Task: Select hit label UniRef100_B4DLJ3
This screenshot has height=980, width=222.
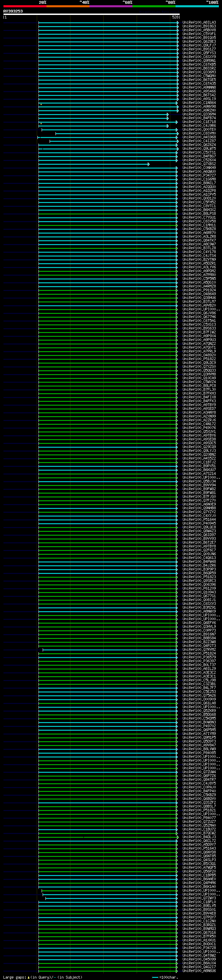Action: click(199, 837)
